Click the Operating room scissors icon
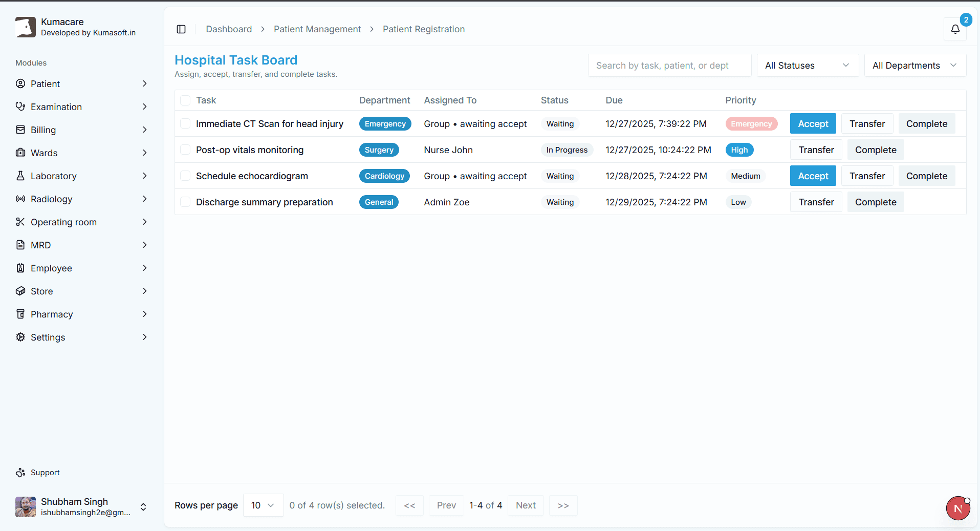The width and height of the screenshot is (980, 531). coord(20,222)
